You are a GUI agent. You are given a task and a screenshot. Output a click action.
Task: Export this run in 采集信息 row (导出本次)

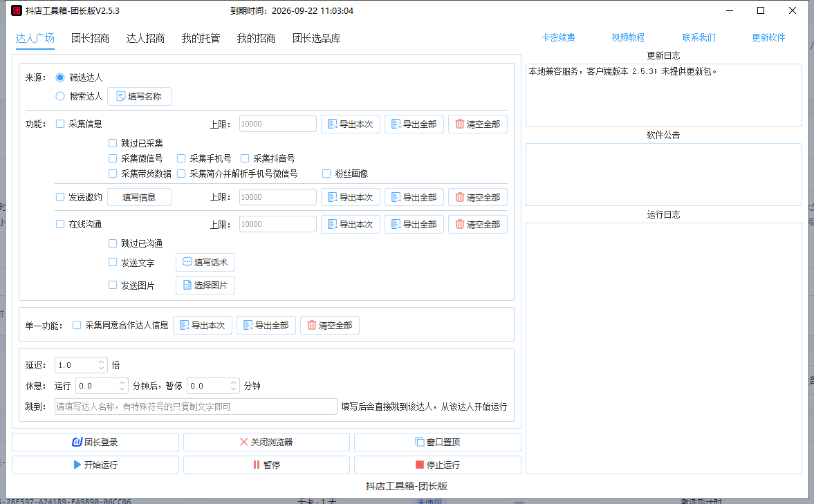351,124
